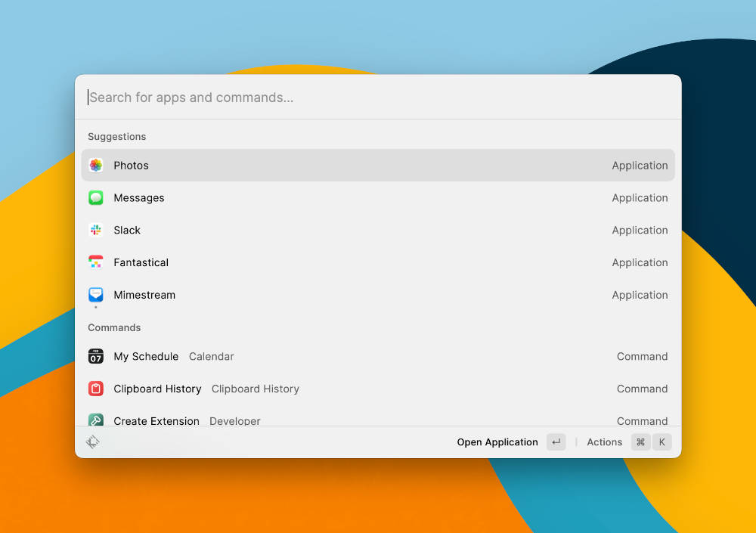Image resolution: width=756 pixels, height=533 pixels.
Task: Click the Raycast logo in bottom bar
Action: pos(92,442)
